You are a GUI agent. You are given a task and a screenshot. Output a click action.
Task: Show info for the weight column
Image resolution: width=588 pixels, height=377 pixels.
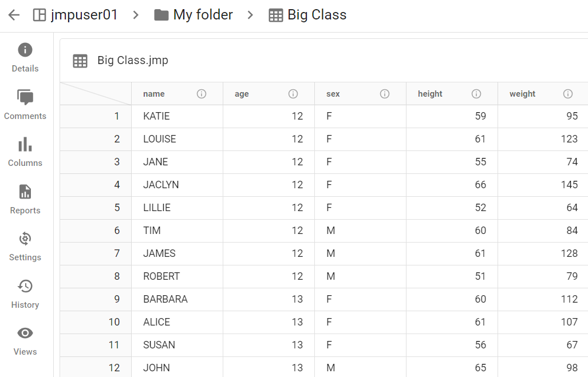tap(567, 93)
